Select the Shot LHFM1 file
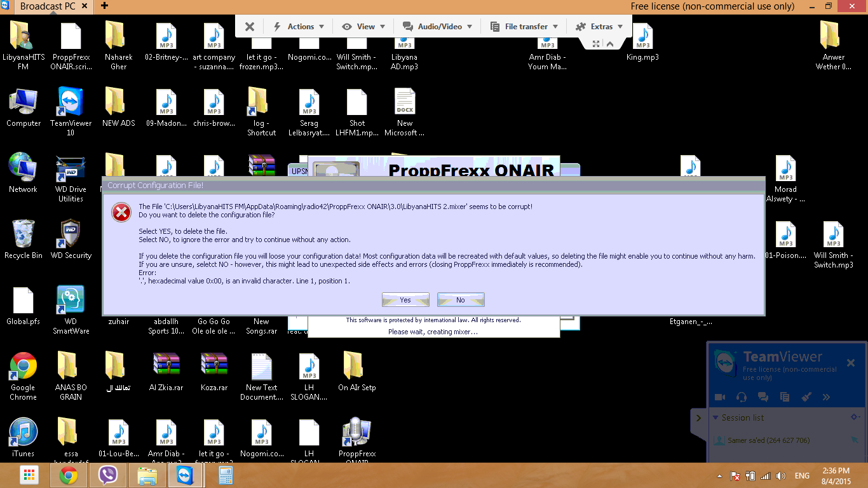The width and height of the screenshot is (868, 488). pos(356,112)
